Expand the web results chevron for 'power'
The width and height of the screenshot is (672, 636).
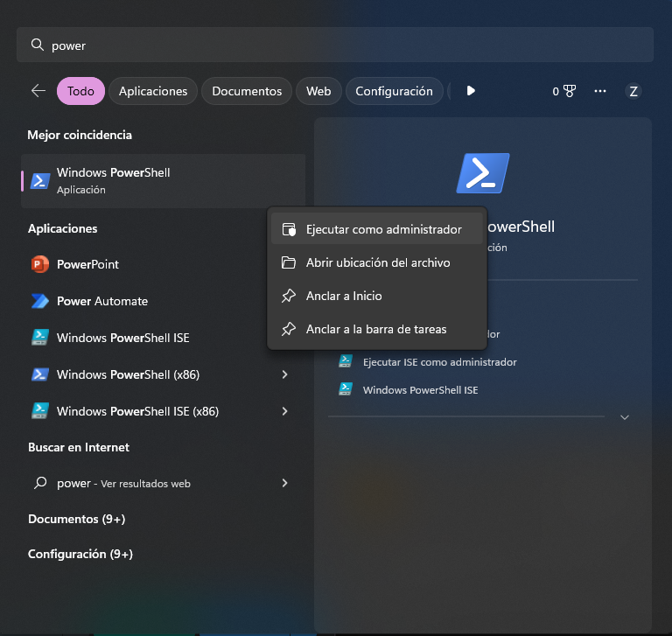coord(284,484)
